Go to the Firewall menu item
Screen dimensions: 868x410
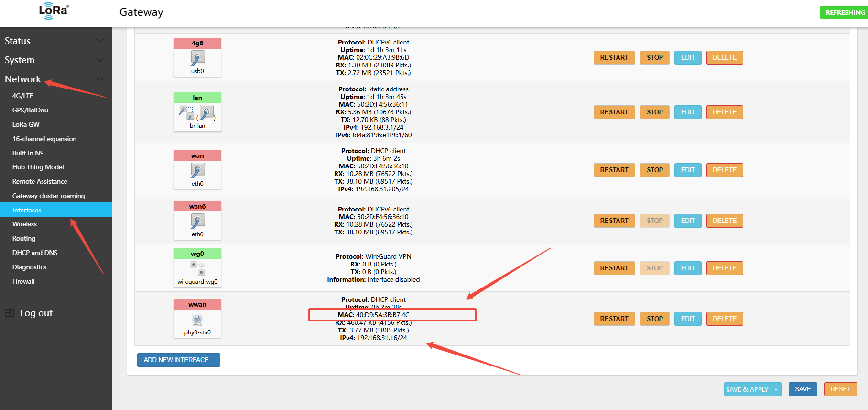(x=23, y=281)
